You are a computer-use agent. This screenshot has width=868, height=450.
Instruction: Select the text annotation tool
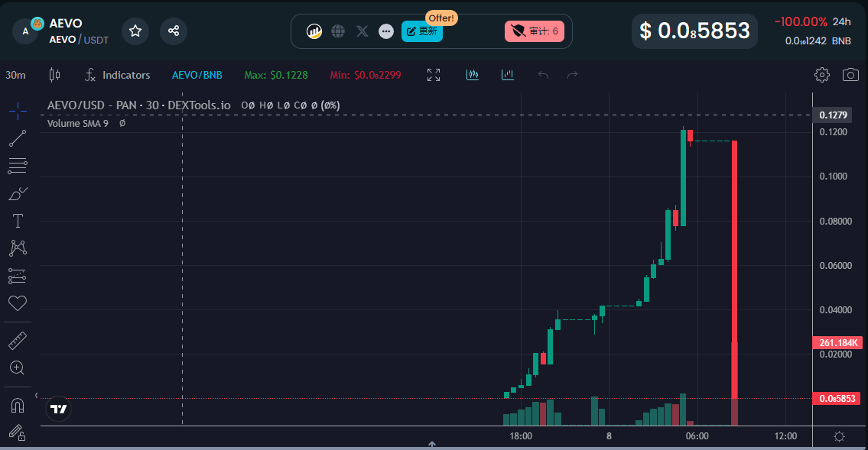(x=18, y=221)
